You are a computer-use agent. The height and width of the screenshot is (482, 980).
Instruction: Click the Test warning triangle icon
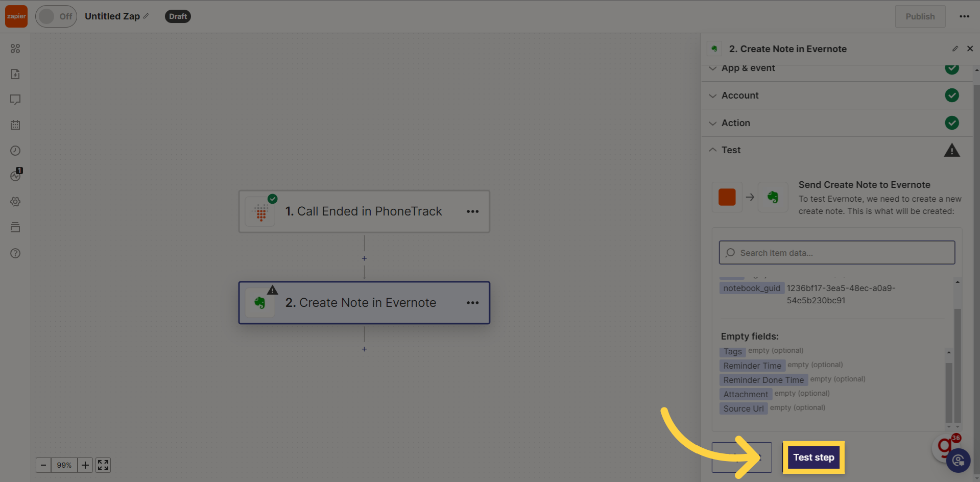point(952,150)
